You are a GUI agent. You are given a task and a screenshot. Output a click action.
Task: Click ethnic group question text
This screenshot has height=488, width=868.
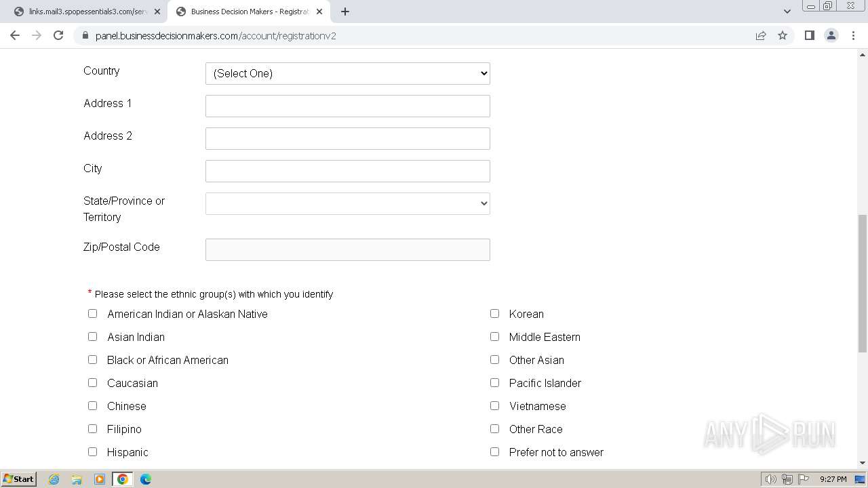click(214, 294)
